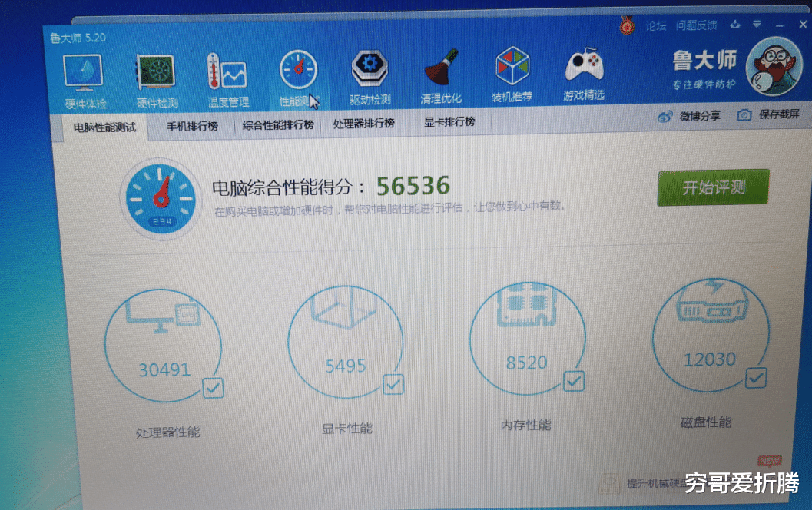Switch to the 显卡排行榜 tab
Image resolution: width=812 pixels, height=510 pixels.
point(449,122)
